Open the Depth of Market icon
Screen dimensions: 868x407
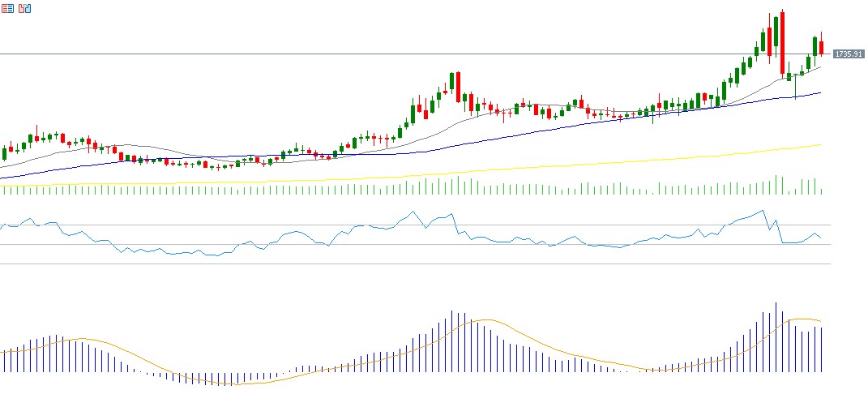coord(8,9)
